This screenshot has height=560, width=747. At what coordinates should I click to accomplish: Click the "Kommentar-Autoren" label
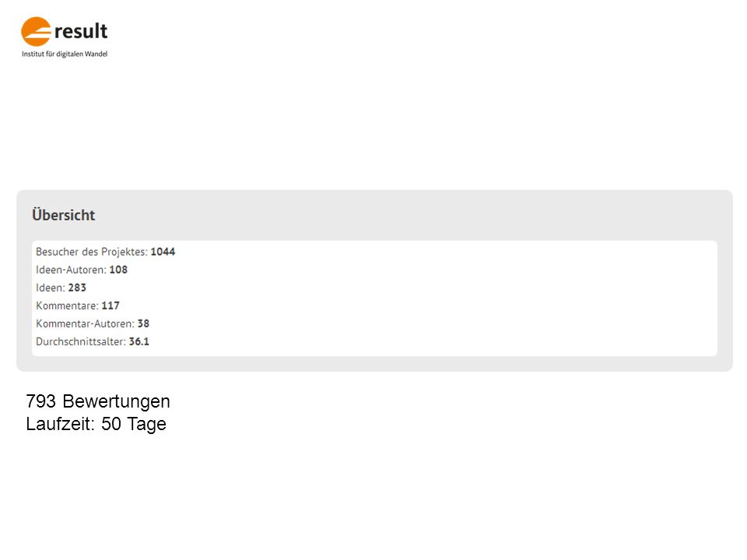click(x=86, y=324)
